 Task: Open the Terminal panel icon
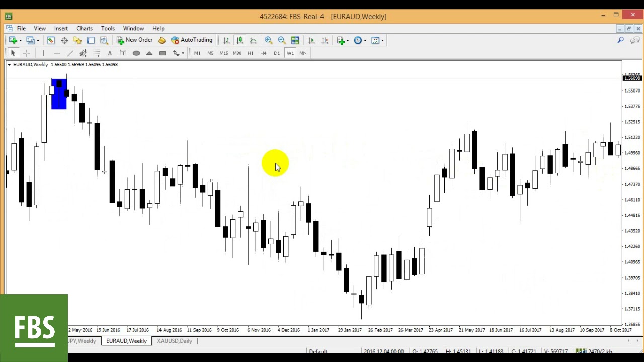[91, 40]
